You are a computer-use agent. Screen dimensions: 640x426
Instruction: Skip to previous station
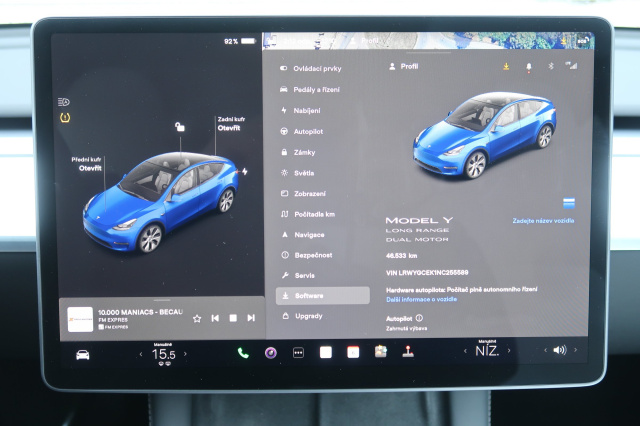[x=215, y=318]
